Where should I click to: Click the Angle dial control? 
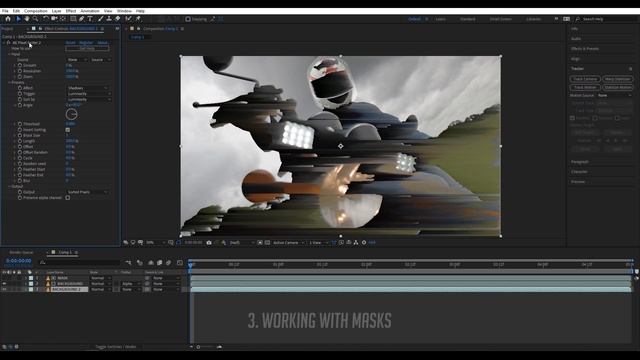71,115
